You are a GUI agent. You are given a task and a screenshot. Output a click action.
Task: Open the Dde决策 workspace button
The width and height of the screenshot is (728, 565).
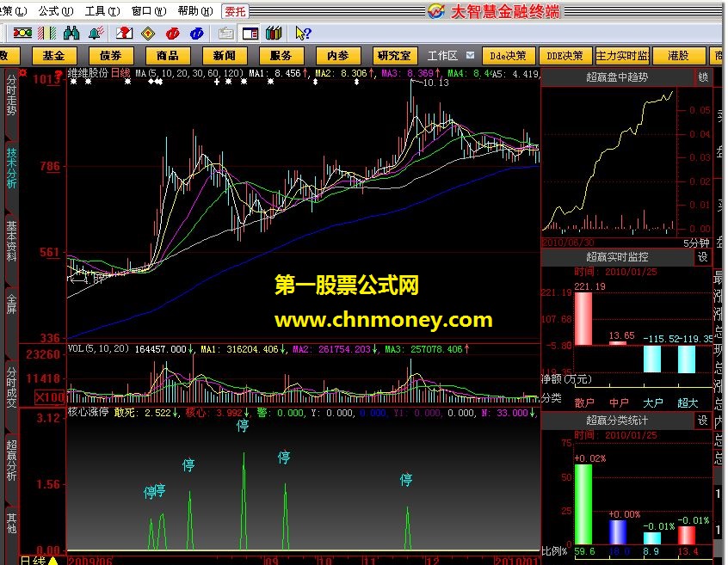(x=509, y=56)
